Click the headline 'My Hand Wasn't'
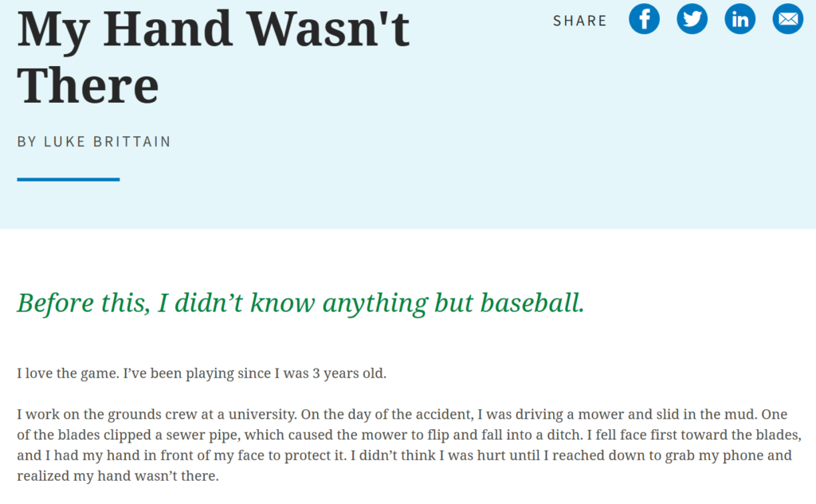Viewport: 816px width, 504px height. (x=214, y=29)
